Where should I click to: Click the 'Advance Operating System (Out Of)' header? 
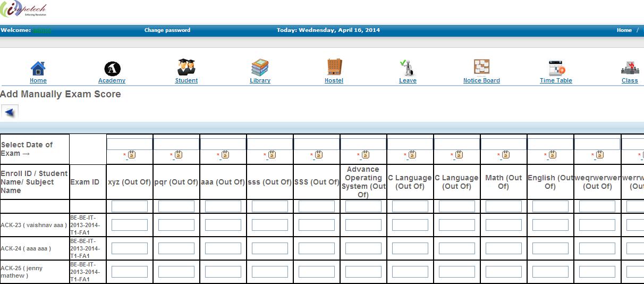(x=363, y=182)
